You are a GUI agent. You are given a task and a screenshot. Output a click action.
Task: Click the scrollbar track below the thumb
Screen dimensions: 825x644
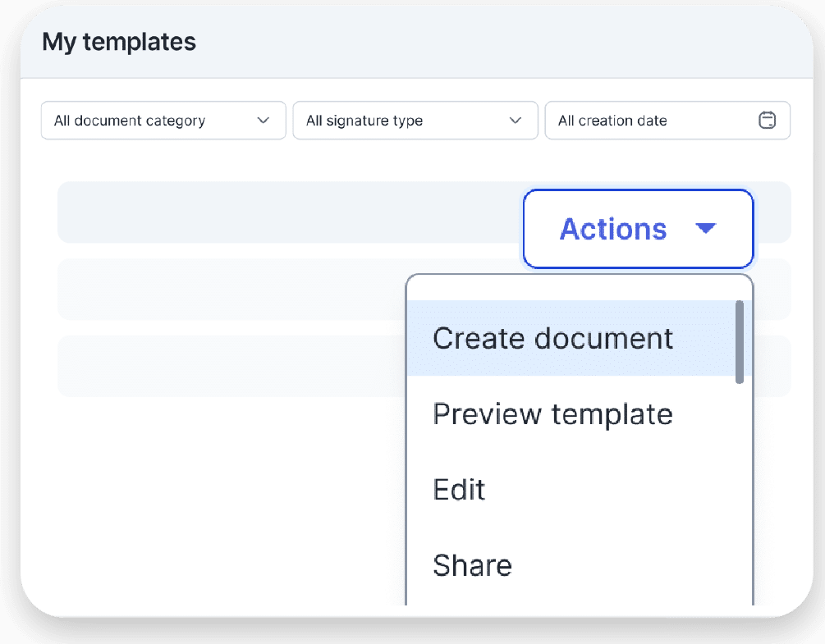click(x=740, y=492)
